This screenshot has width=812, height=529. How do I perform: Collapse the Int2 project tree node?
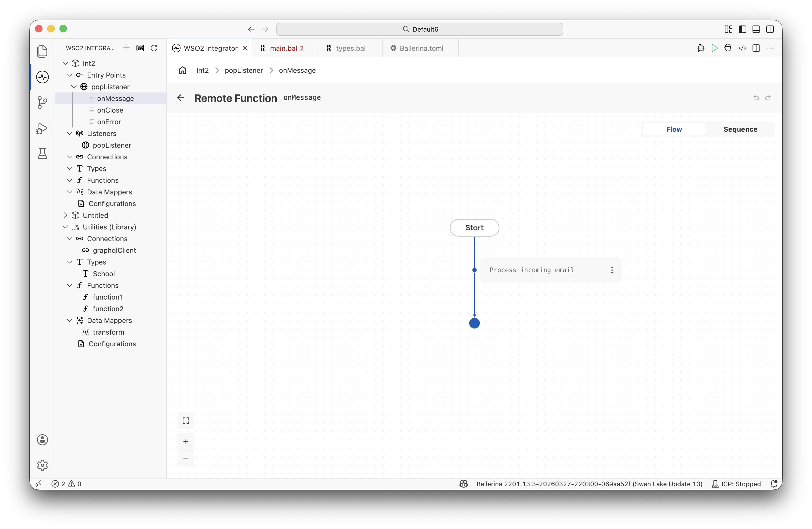click(x=66, y=63)
